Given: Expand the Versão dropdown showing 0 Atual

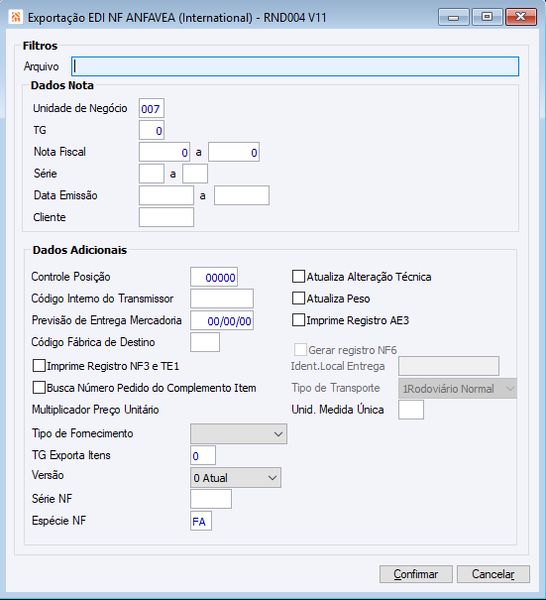Looking at the screenshot, I should 236,478.
